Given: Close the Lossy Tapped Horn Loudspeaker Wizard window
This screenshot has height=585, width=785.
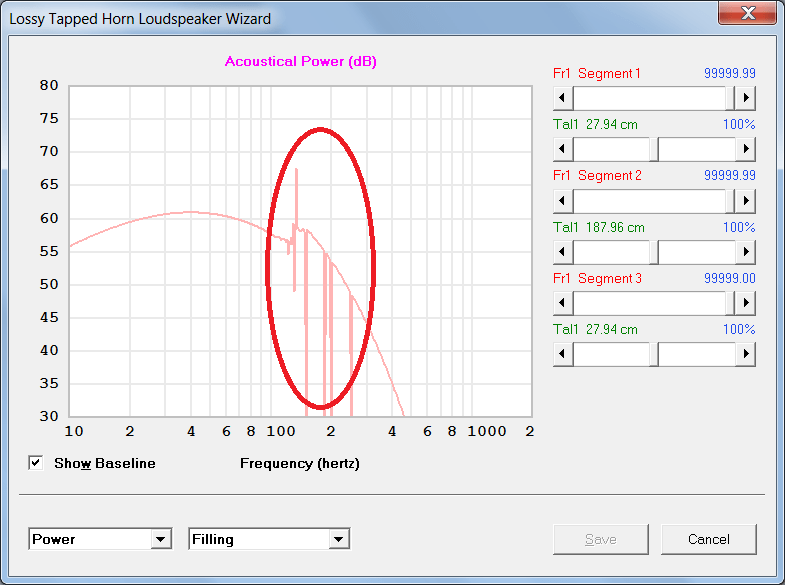Looking at the screenshot, I should [747, 13].
